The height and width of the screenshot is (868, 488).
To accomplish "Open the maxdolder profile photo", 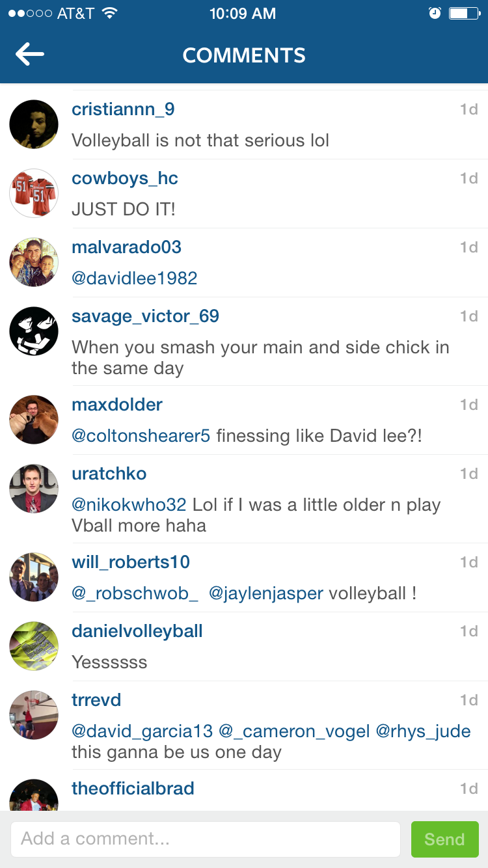I will [34, 420].
